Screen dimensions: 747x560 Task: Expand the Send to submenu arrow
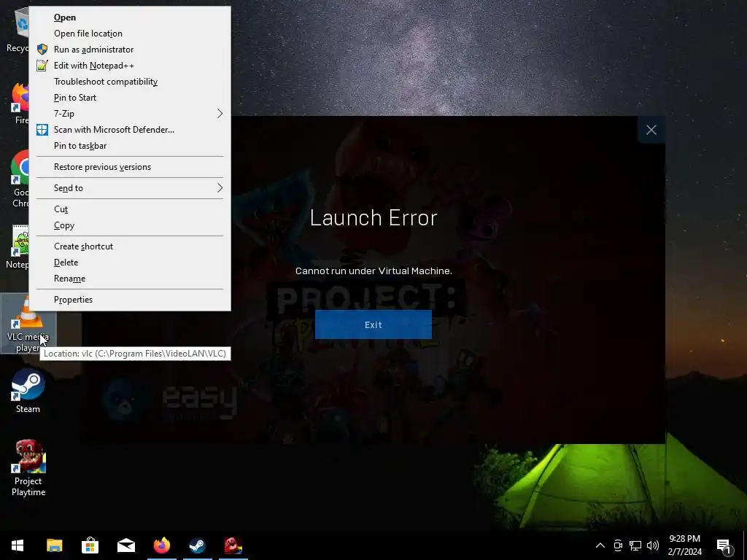click(x=220, y=188)
